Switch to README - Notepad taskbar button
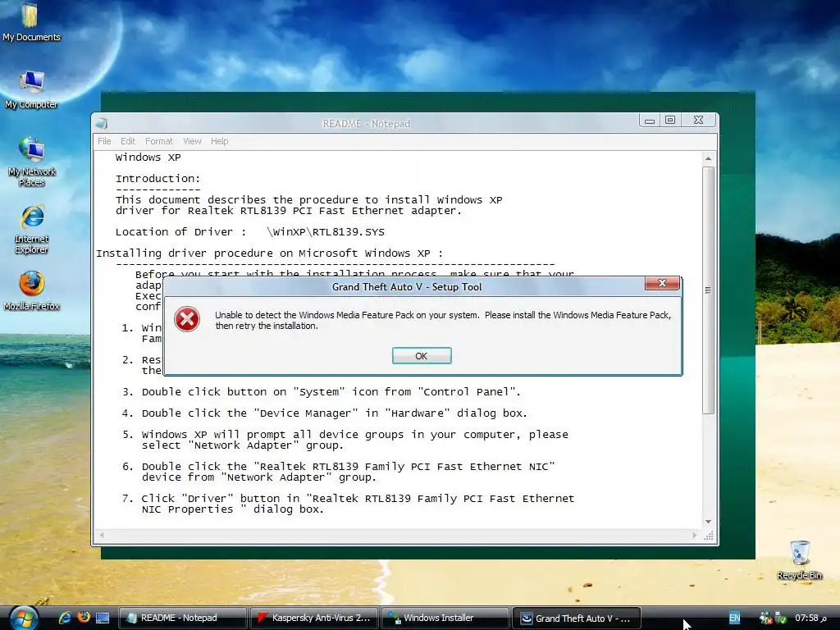 [182, 618]
